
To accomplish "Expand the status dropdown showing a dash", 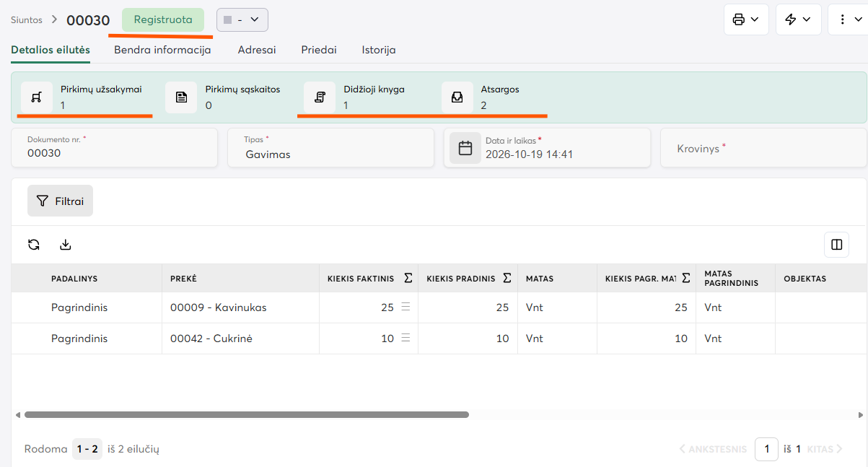I will [242, 20].
